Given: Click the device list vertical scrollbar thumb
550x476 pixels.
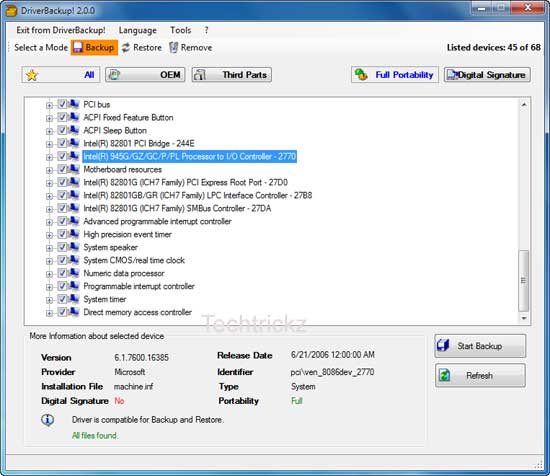Looking at the screenshot, I should coord(524,281).
